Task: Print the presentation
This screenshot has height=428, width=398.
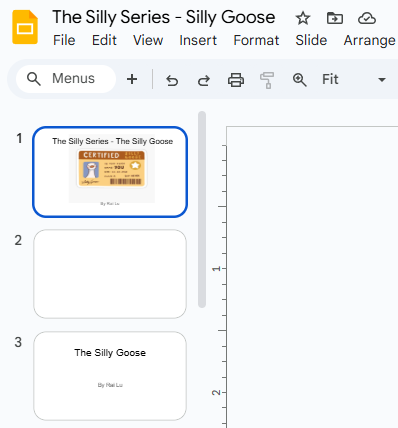Action: (236, 80)
